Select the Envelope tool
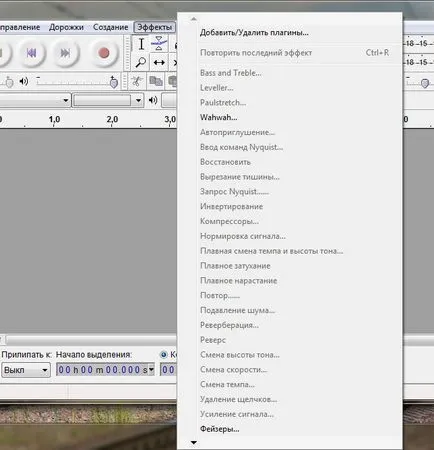The width and height of the screenshot is (434, 450). (159, 44)
